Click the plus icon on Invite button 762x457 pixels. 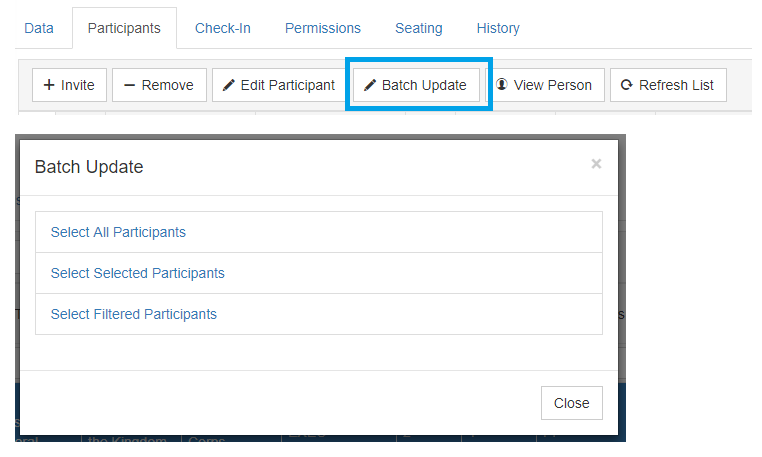click(49, 85)
